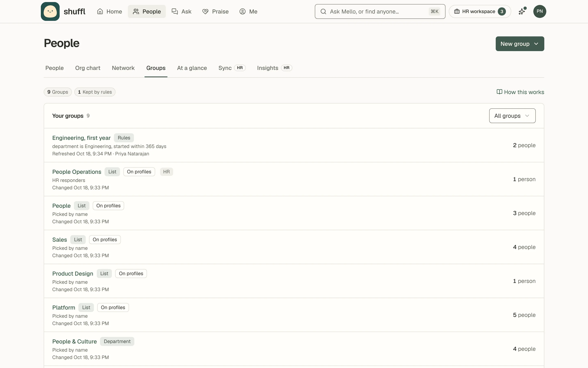Focus the Ask Mello search field
Image resolution: width=588 pixels, height=368 pixels.
click(x=380, y=11)
